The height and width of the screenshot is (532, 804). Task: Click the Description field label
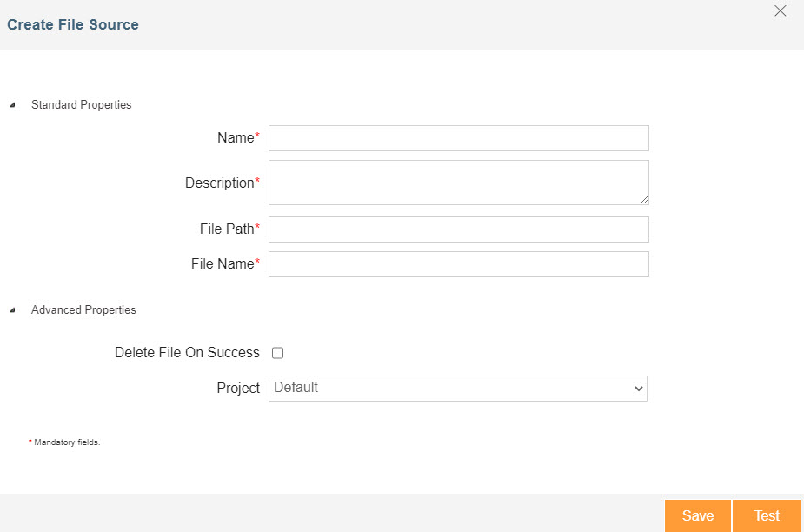(x=219, y=183)
